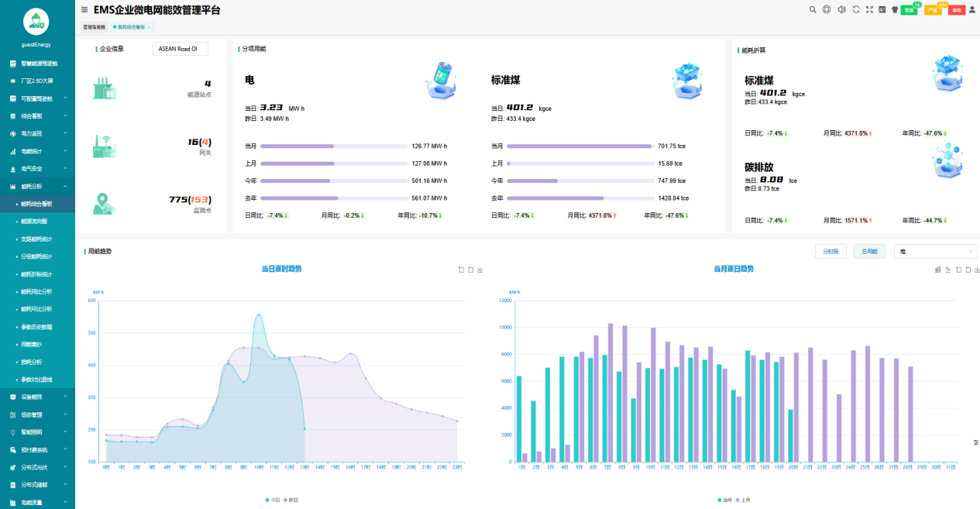Switch to the 管理驾驶舱 tab
Image resolution: width=980 pixels, height=509 pixels.
95,27
